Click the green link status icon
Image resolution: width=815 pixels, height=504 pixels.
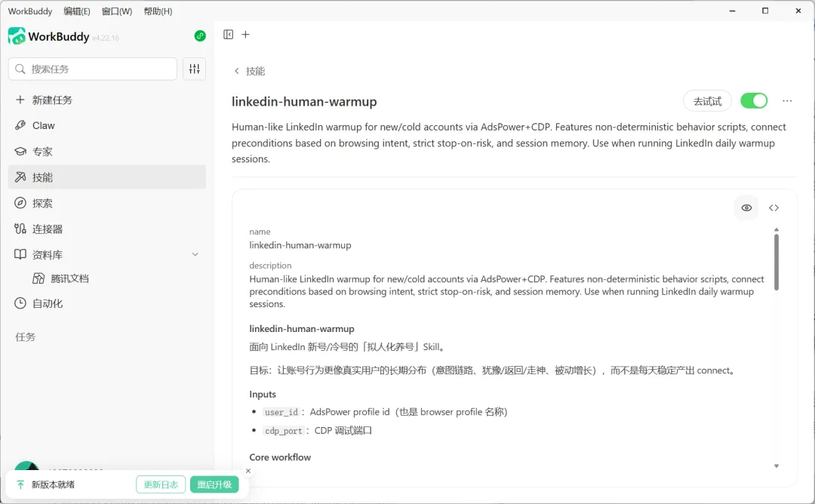click(200, 36)
